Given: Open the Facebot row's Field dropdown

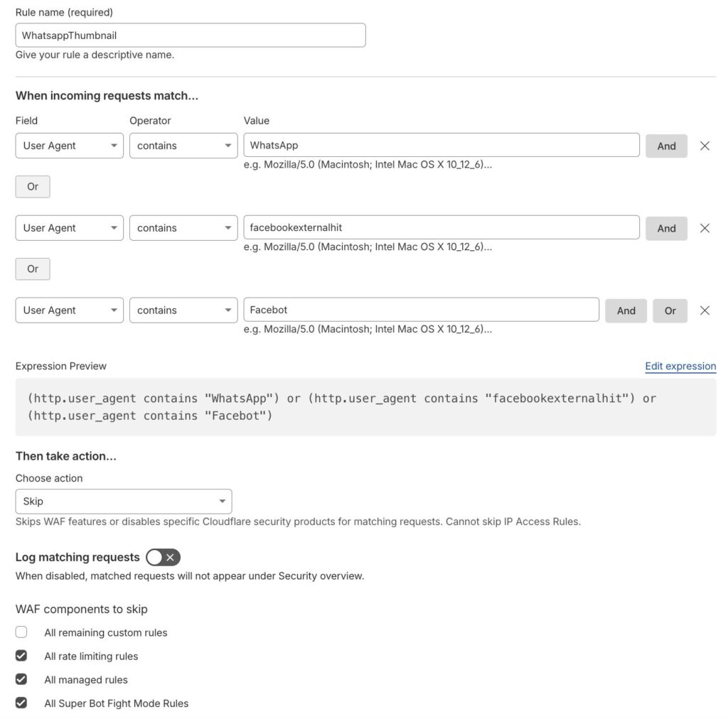Looking at the screenshot, I should 69,310.
